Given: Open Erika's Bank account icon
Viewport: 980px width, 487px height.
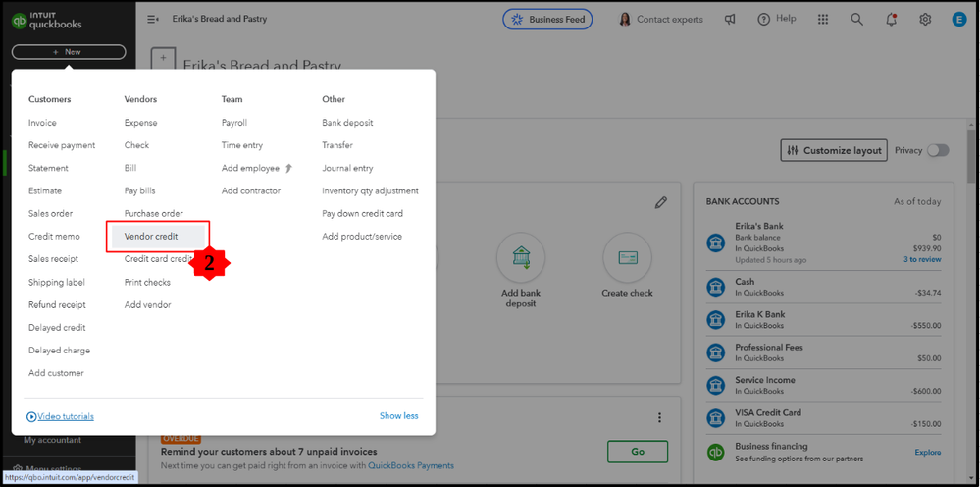Looking at the screenshot, I should tap(715, 243).
